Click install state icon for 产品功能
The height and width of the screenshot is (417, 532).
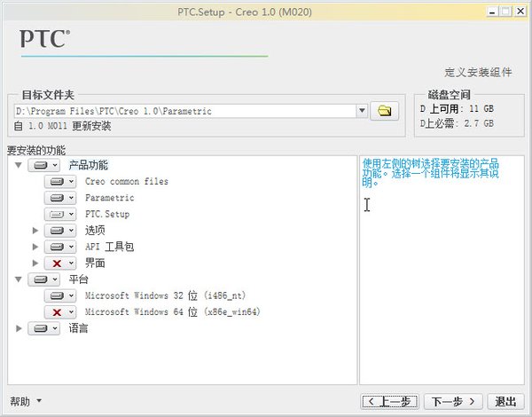41,165
